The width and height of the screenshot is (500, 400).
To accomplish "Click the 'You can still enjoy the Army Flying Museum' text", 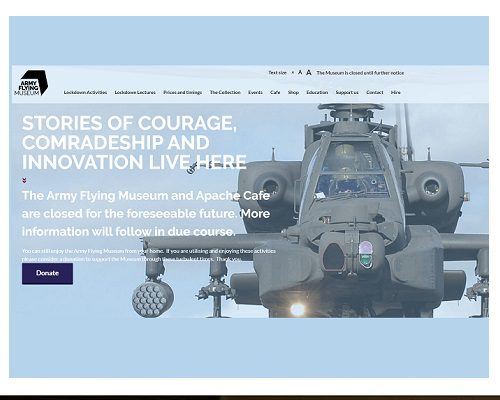I will [149, 255].
